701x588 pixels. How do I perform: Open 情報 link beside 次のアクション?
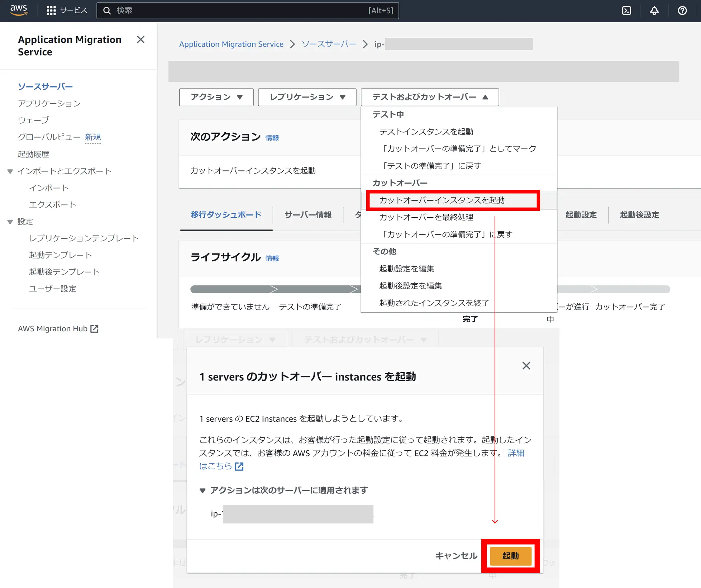(x=272, y=138)
